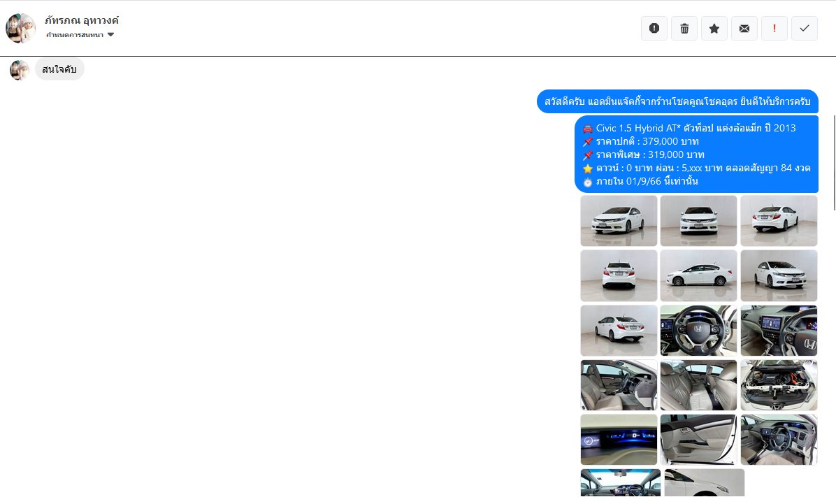The width and height of the screenshot is (836, 504).
Task: Click the special price line 319,000 บาท
Action: 650,154
